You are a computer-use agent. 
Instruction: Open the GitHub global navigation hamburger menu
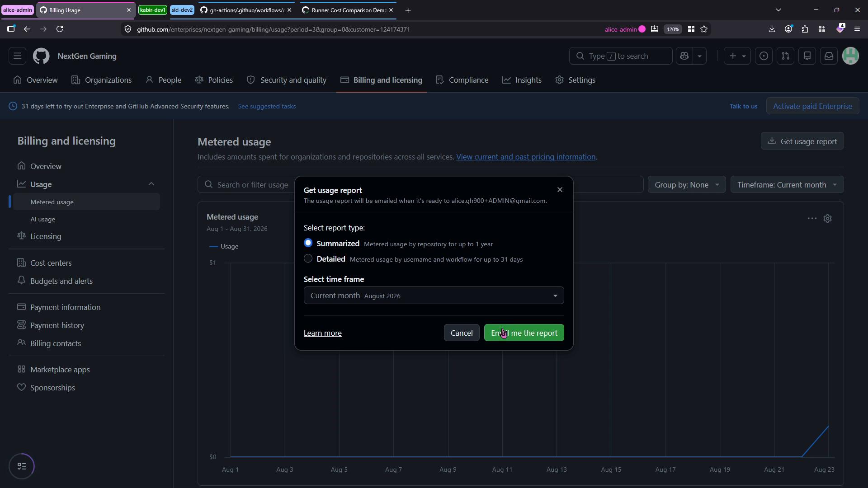point(17,56)
